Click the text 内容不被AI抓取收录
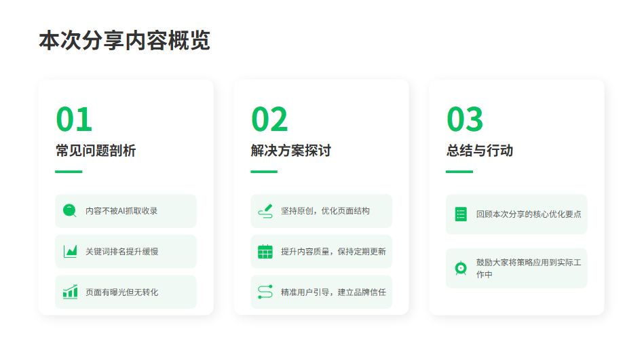Image resolution: width=644 pixels, height=361 pixels. pos(121,210)
